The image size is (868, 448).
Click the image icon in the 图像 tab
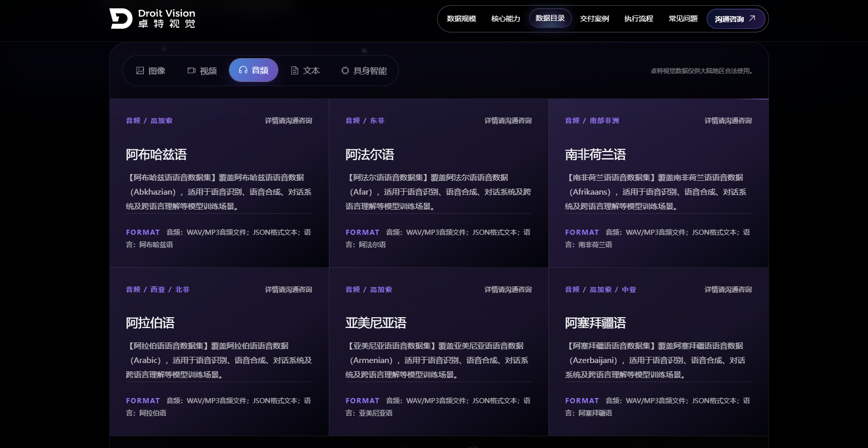pyautogui.click(x=140, y=71)
